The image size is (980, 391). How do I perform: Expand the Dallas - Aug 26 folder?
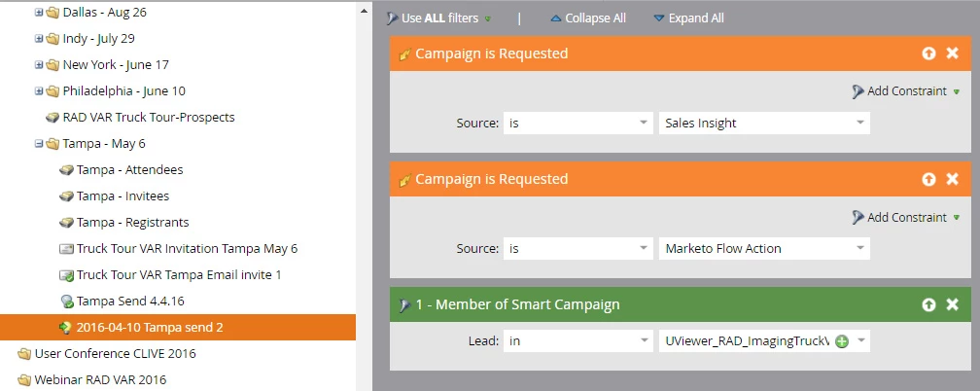pyautogui.click(x=39, y=13)
